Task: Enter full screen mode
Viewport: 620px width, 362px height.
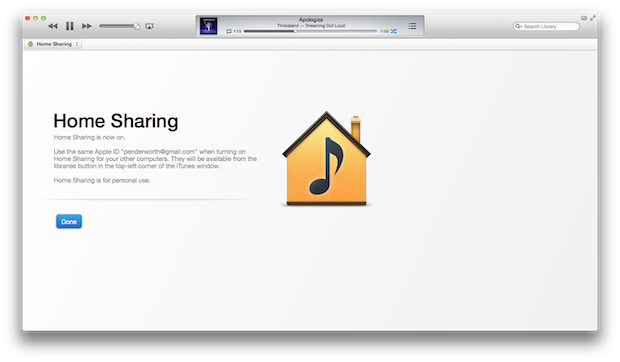Action: (593, 18)
